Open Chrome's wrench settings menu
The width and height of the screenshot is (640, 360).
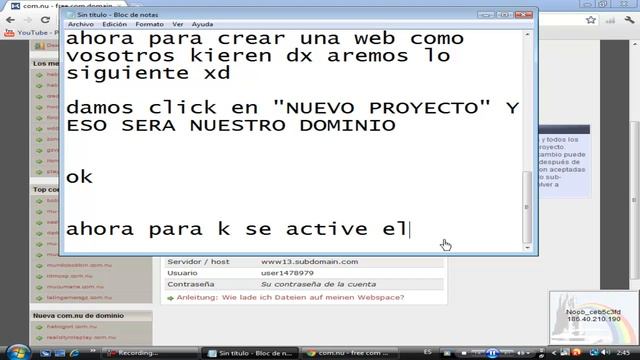click(629, 20)
